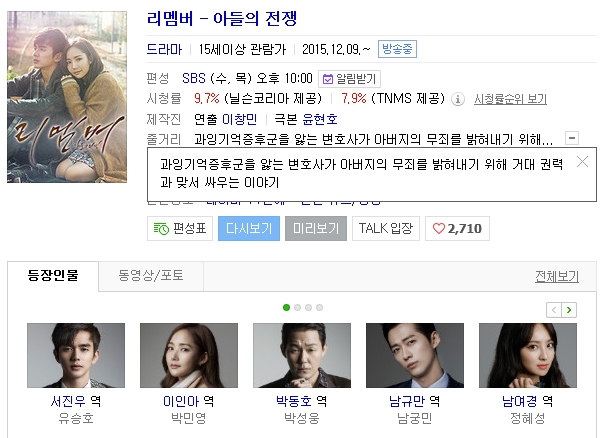605x438 pixels.
Task: Click the info icon beside TNMS rating
Action: point(458,100)
